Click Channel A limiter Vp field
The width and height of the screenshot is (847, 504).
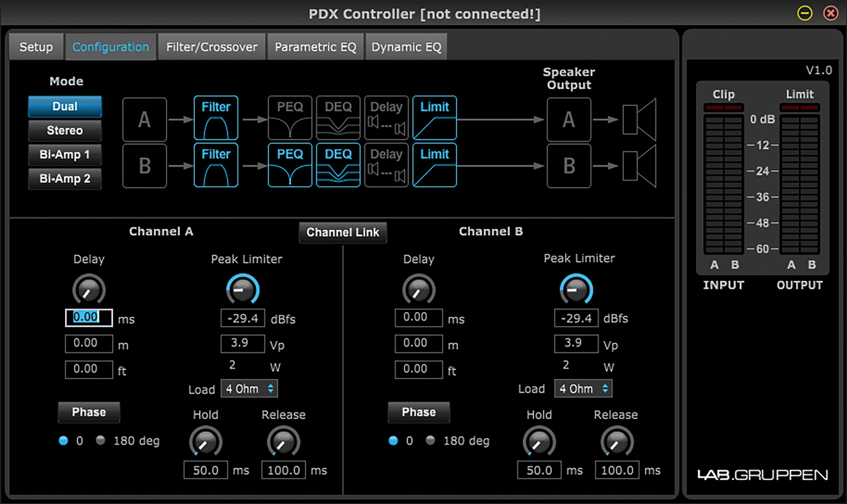[x=243, y=344]
